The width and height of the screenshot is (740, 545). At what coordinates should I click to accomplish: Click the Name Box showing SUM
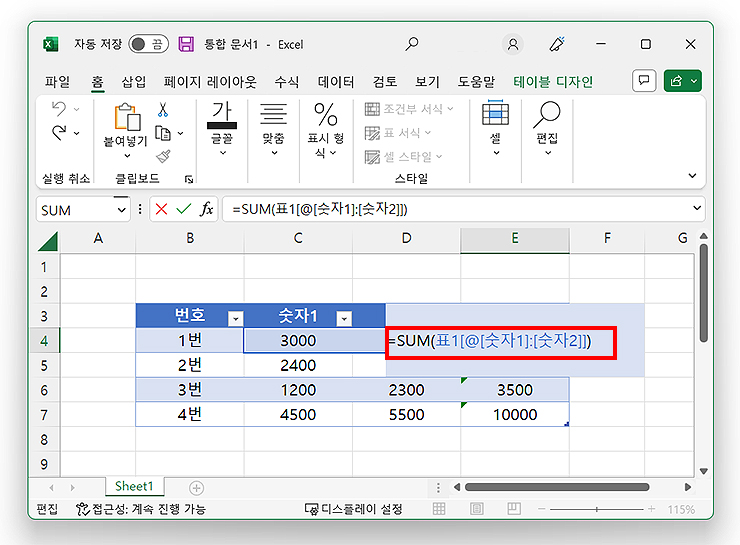(76, 210)
